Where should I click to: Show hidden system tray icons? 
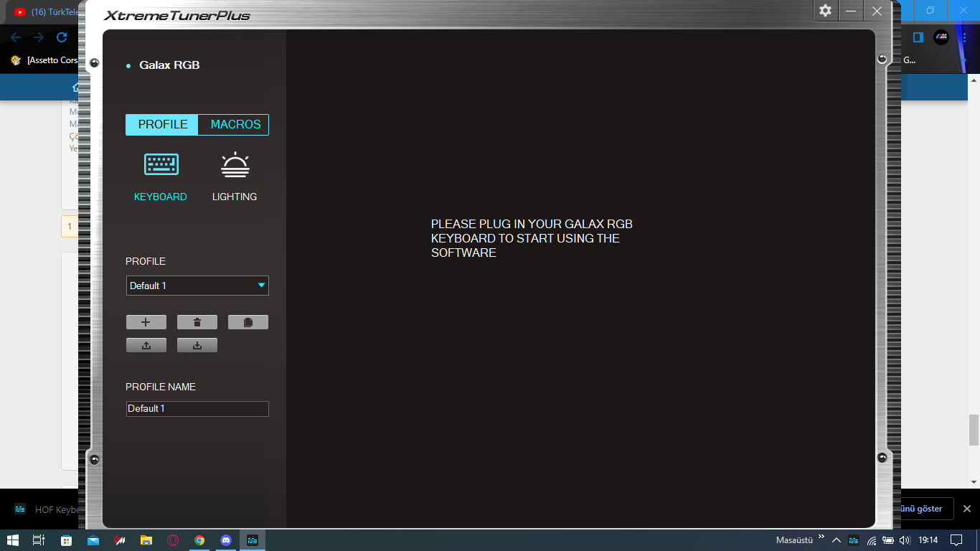pyautogui.click(x=836, y=540)
